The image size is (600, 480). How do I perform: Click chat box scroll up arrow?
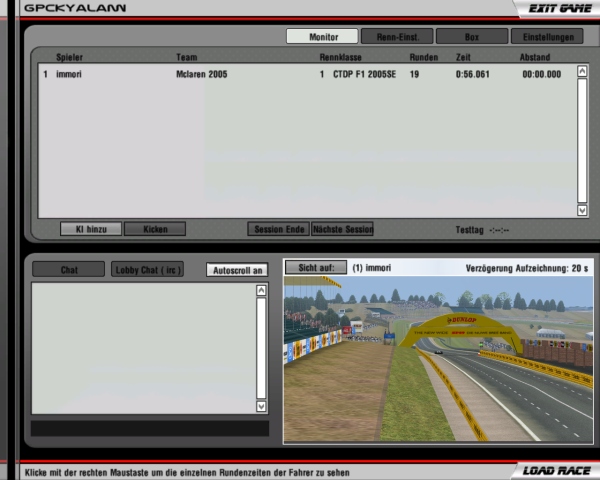(x=262, y=291)
